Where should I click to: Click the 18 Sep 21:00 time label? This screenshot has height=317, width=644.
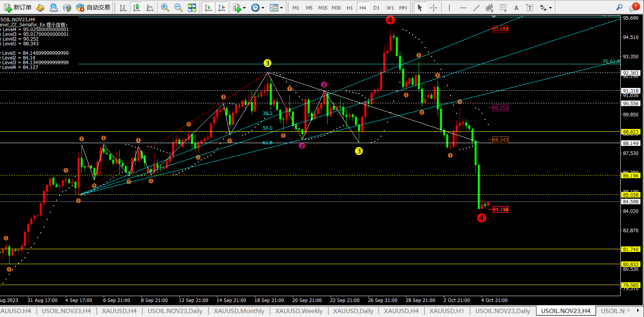click(269, 300)
